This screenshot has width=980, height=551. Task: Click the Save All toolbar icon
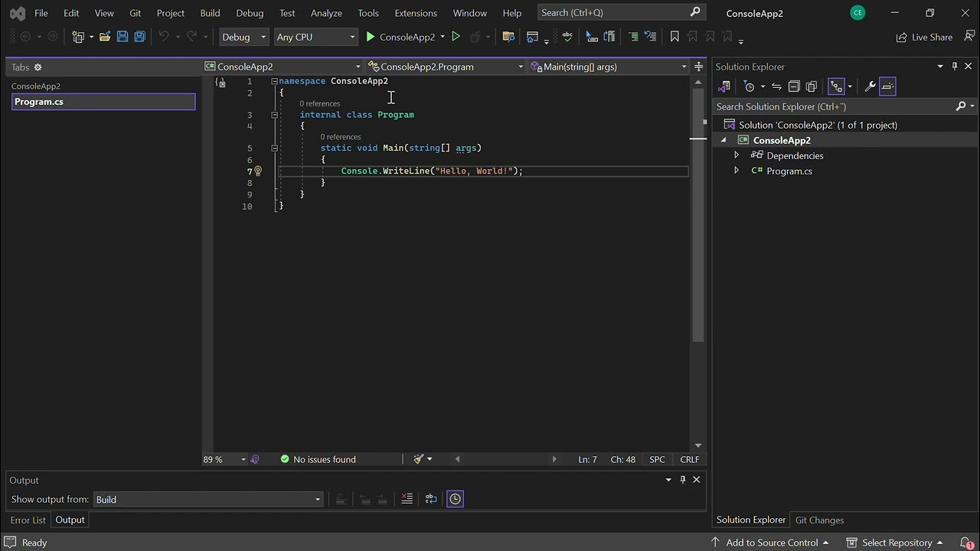[139, 37]
